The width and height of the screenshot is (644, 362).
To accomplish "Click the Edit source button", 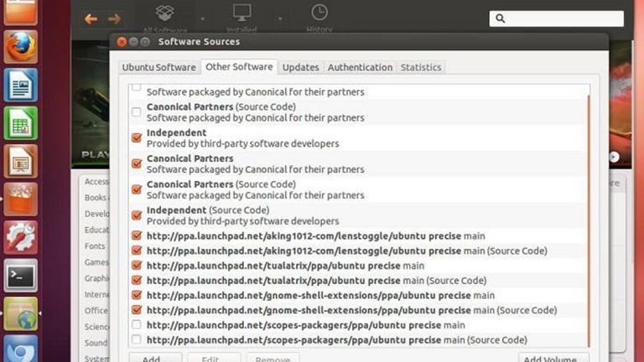I will [x=214, y=358].
